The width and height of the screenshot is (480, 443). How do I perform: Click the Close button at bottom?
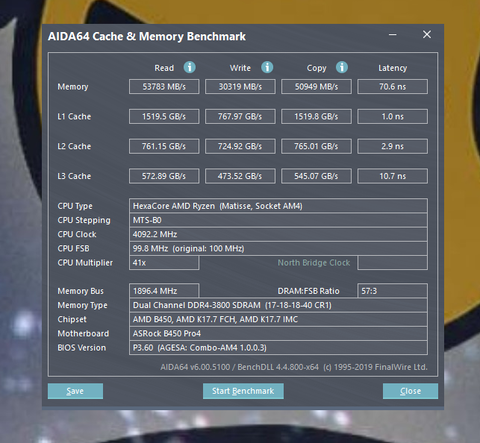410,391
